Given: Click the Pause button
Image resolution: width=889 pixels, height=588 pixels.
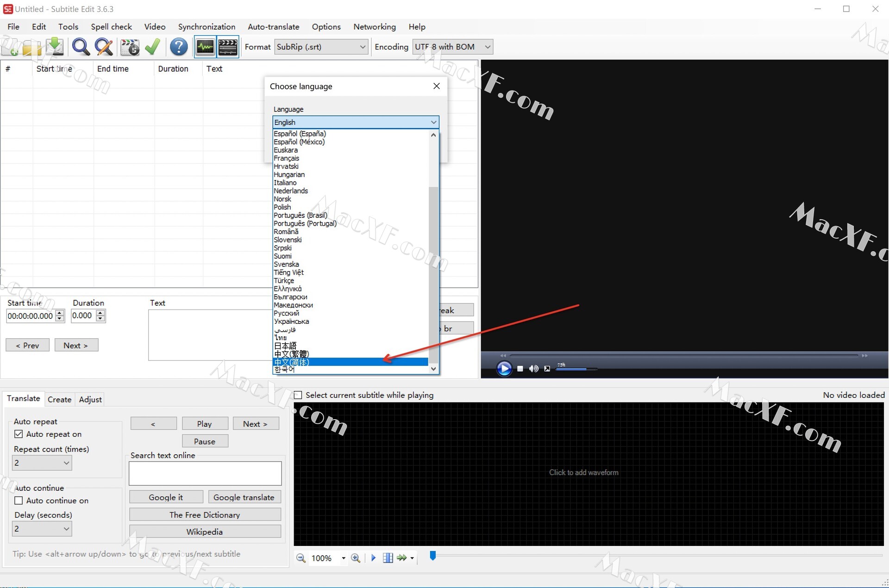Looking at the screenshot, I should point(205,441).
